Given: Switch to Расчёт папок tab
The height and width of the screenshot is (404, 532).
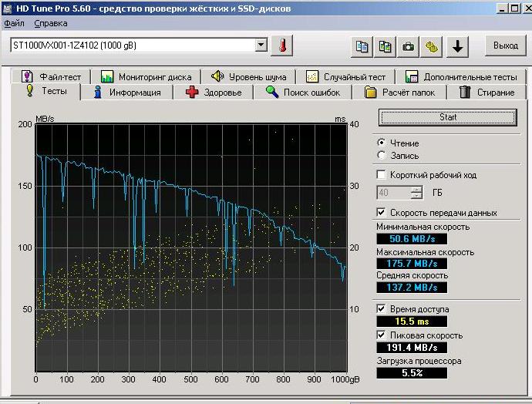Looking at the screenshot, I should [399, 93].
